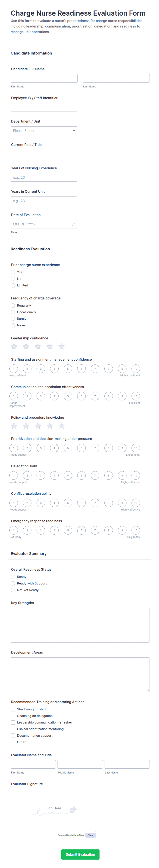Choose Occasionally for charge coverage frequency
The height and width of the screenshot is (868, 159).
(13, 312)
